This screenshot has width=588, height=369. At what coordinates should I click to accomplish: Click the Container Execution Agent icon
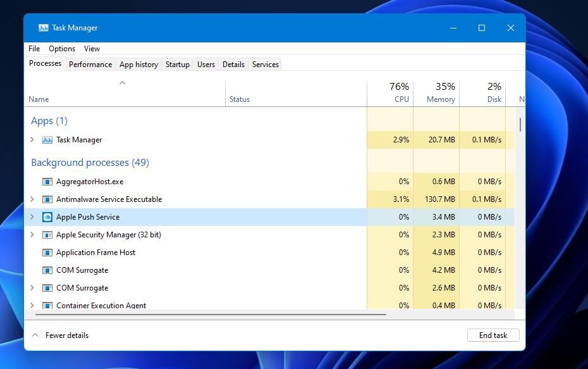(47, 306)
